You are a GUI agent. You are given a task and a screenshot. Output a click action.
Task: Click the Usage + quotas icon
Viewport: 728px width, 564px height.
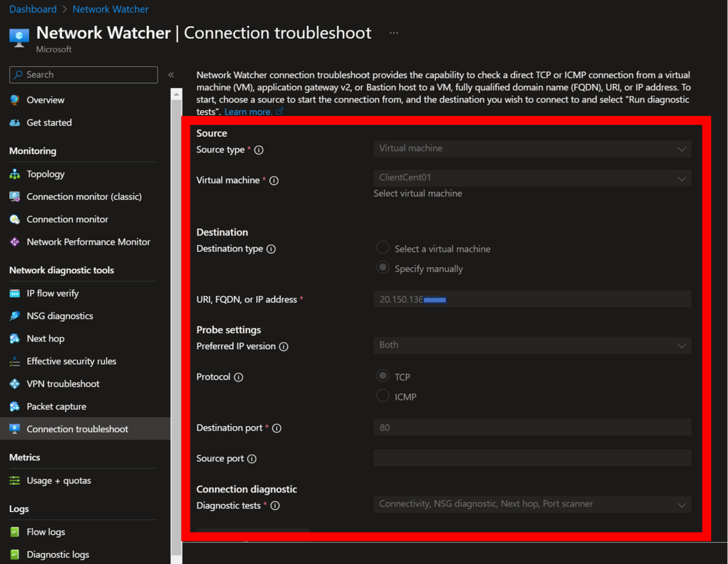tap(15, 480)
